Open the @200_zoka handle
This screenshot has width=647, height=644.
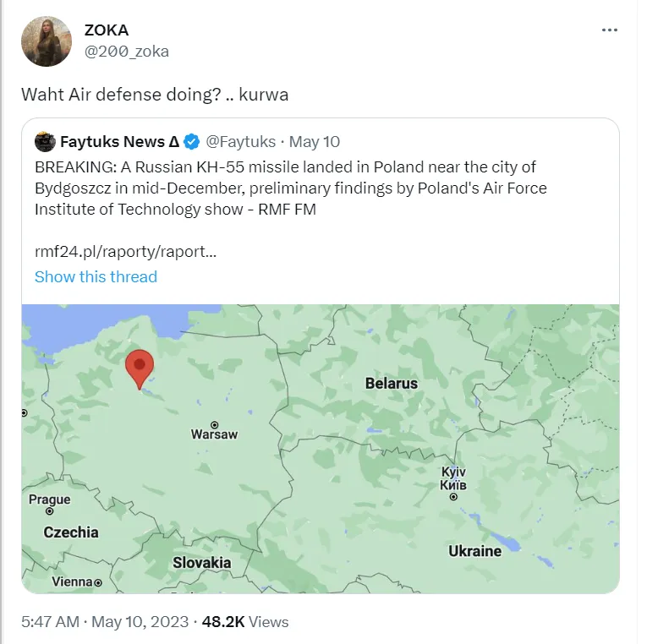(x=126, y=52)
